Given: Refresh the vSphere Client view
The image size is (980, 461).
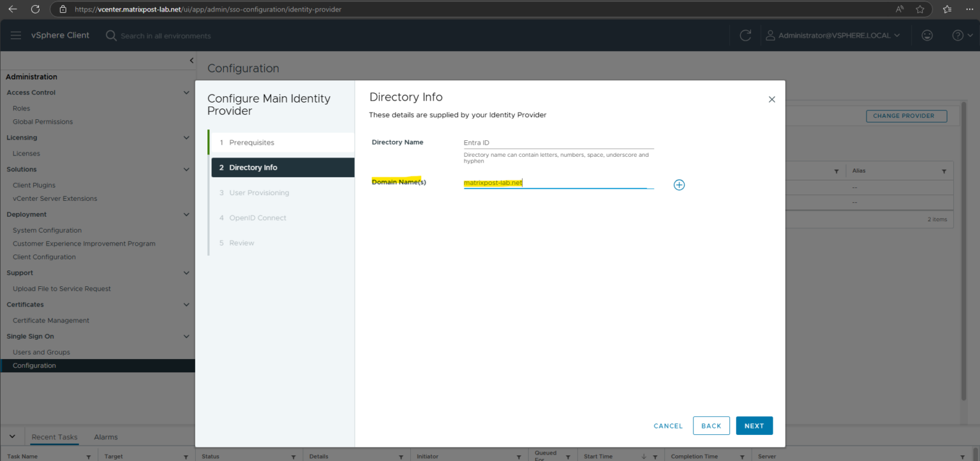Looking at the screenshot, I should point(745,35).
